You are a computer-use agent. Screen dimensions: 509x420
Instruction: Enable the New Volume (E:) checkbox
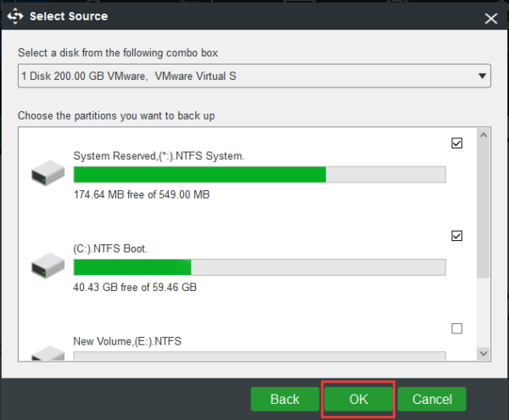click(x=457, y=328)
